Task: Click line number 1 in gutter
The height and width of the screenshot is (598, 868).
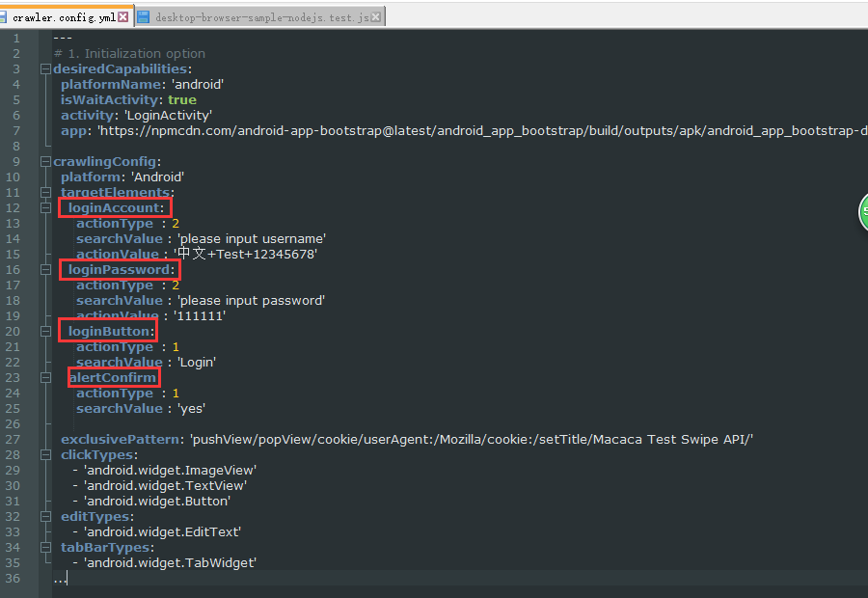Action: click(x=16, y=39)
